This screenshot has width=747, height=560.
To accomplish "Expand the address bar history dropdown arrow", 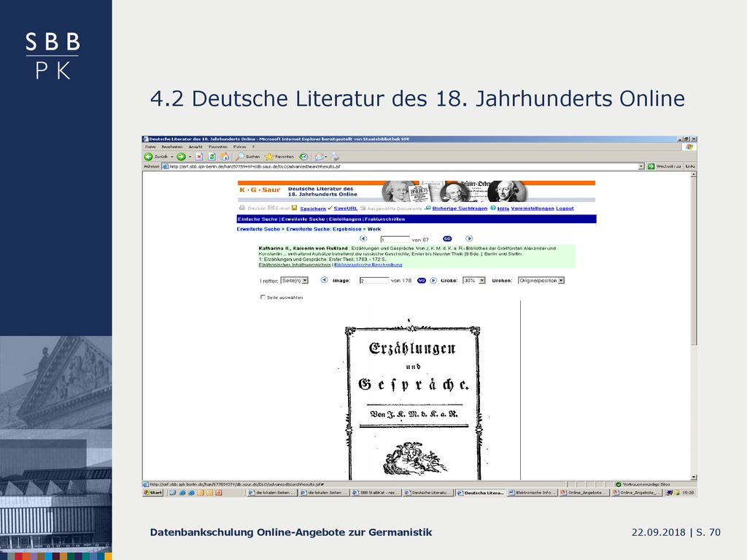I will 641,167.
